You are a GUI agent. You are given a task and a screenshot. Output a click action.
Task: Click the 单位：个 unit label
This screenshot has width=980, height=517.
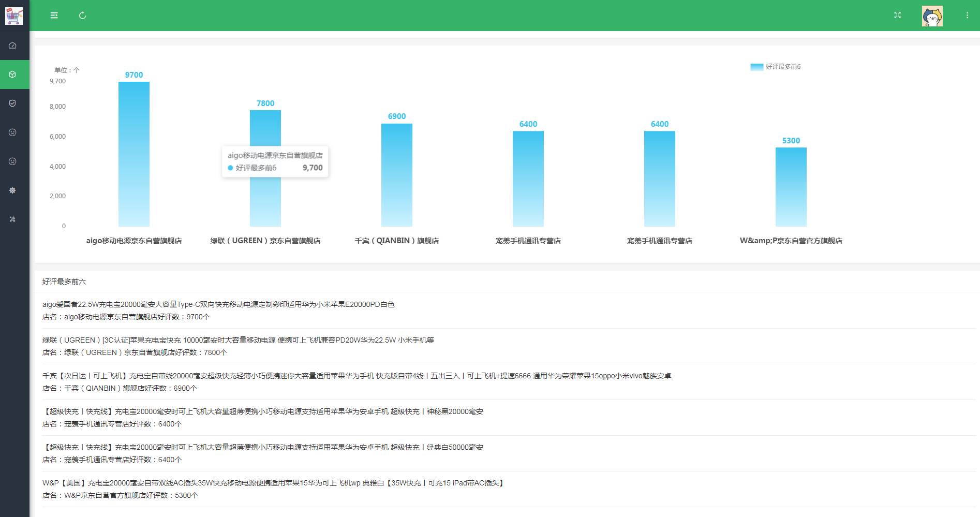pos(67,70)
